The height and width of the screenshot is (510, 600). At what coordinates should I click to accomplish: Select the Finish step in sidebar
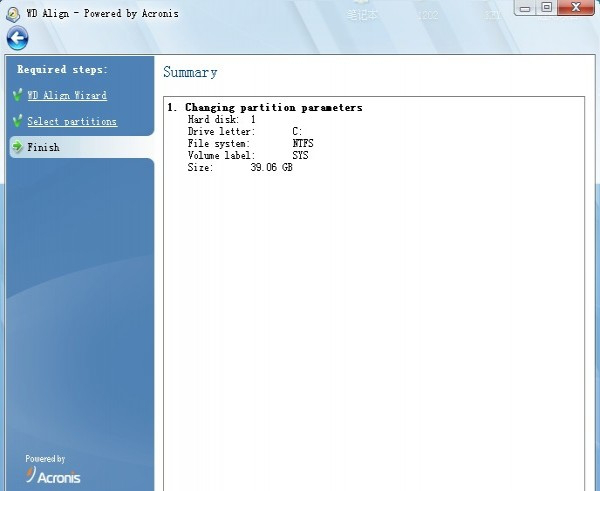(82, 147)
